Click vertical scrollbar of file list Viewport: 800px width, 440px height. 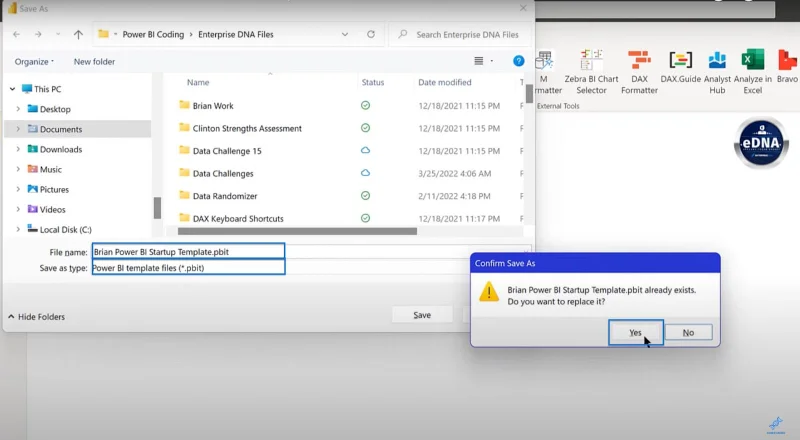(529, 93)
